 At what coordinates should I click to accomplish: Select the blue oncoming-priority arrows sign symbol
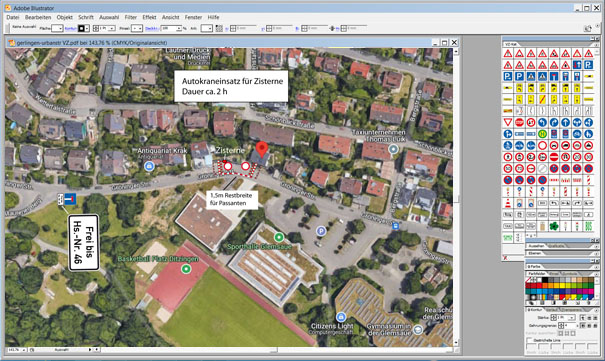[577, 65]
